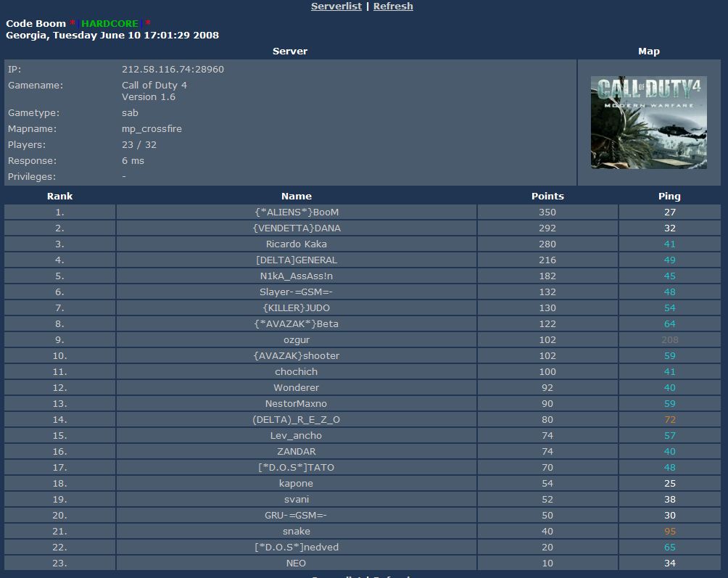Screen dimensions: 728x578
Task: Click the green HARDCORE label
Action: point(109,24)
